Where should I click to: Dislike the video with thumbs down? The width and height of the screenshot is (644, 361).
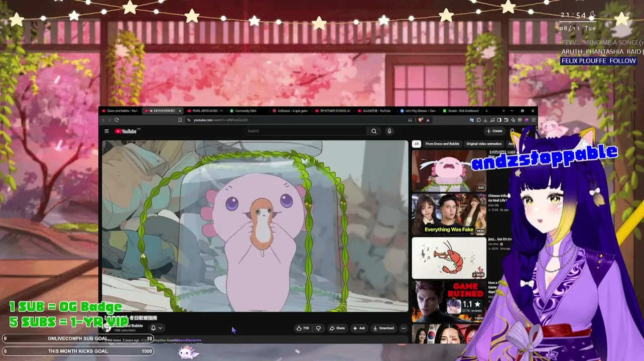coord(318,328)
